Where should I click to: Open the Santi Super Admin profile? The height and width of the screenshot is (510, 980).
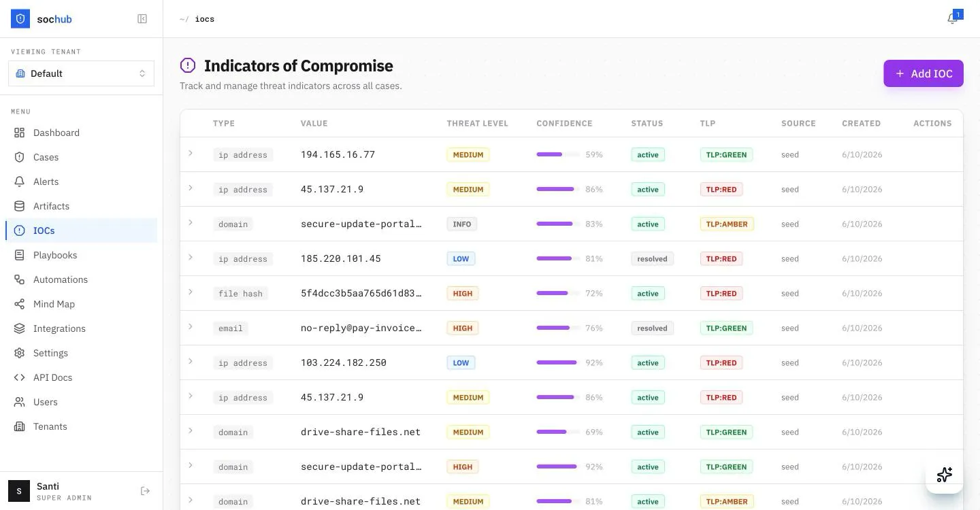coord(50,491)
